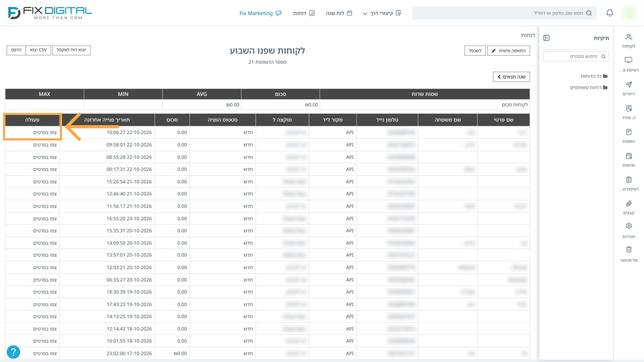Open the לוח שנה calendar menu

coord(339,13)
